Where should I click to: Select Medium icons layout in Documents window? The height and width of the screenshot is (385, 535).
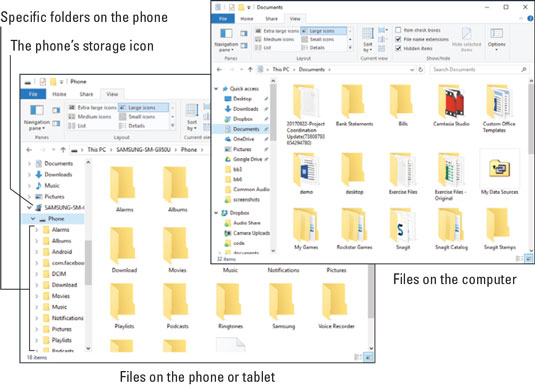[275, 40]
